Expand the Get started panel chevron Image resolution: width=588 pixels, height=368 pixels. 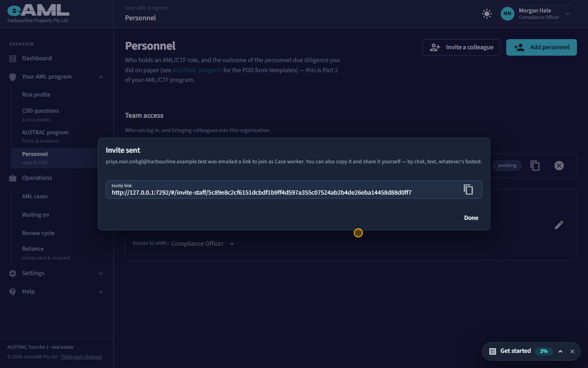560,351
